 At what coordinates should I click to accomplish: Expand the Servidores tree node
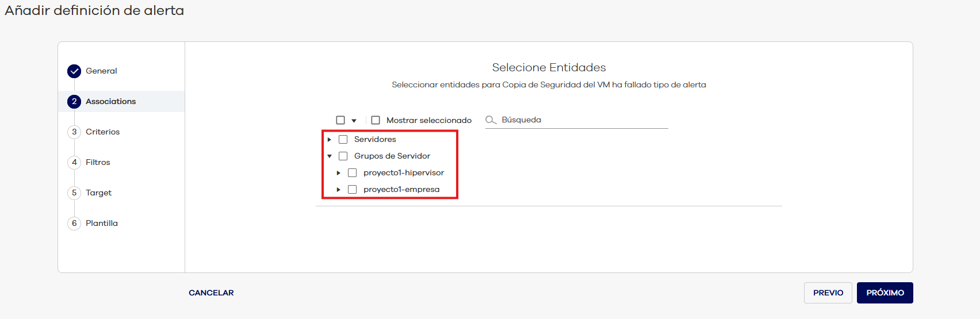click(330, 140)
